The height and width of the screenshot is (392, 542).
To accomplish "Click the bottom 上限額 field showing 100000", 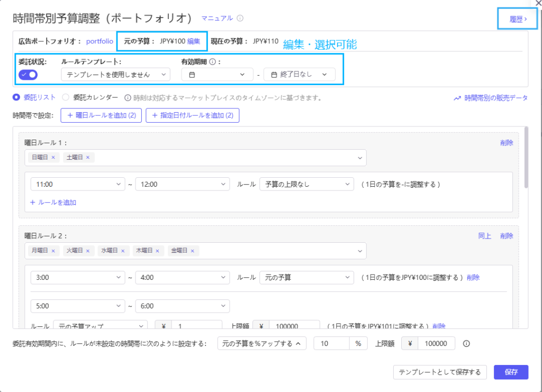I will coord(436,343).
